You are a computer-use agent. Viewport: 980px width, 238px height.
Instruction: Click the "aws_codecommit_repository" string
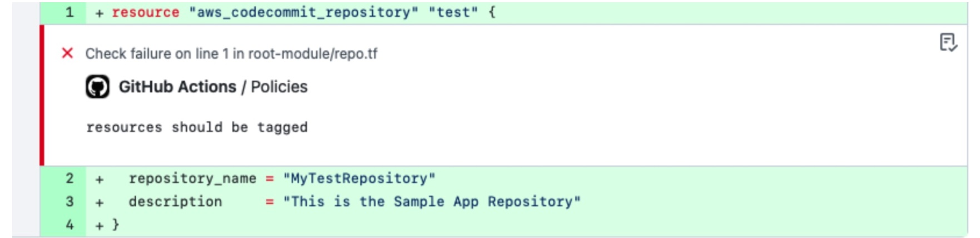(303, 12)
